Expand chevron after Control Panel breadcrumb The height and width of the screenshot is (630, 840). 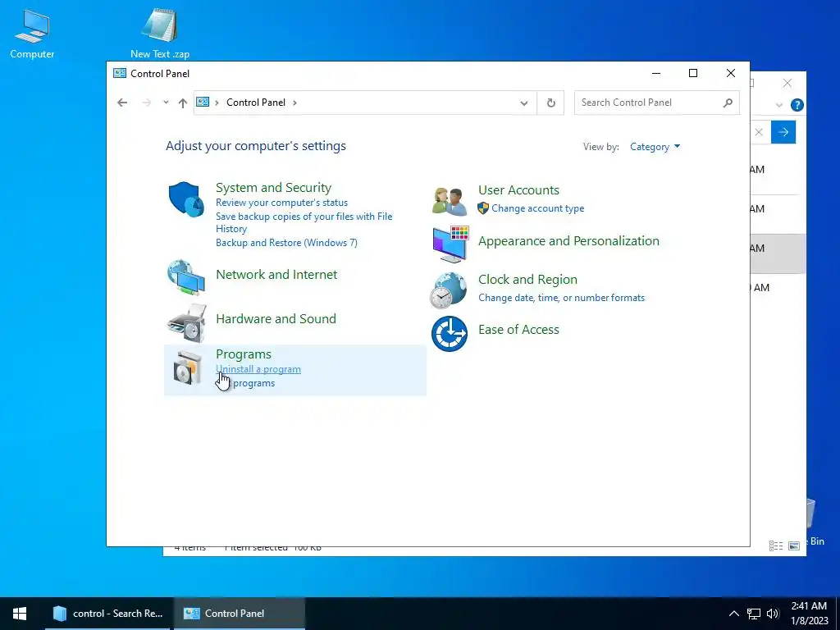[x=294, y=103]
